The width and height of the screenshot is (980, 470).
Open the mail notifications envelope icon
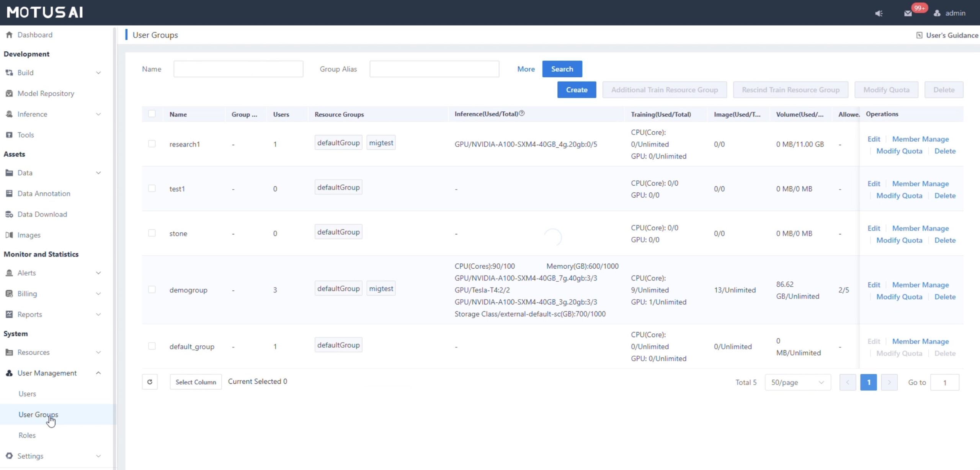[908, 13]
